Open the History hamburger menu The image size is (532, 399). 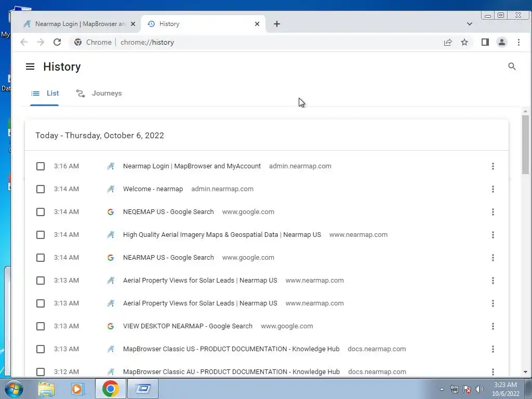coord(30,66)
